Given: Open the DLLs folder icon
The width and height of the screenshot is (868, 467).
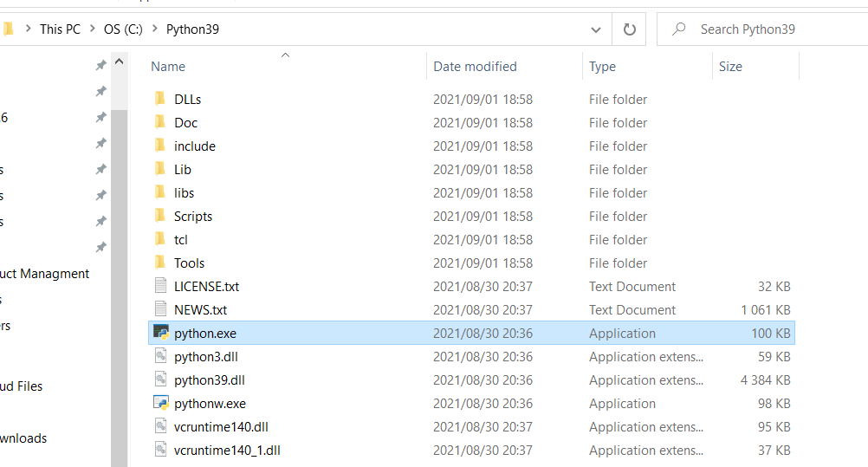Looking at the screenshot, I should click(160, 99).
